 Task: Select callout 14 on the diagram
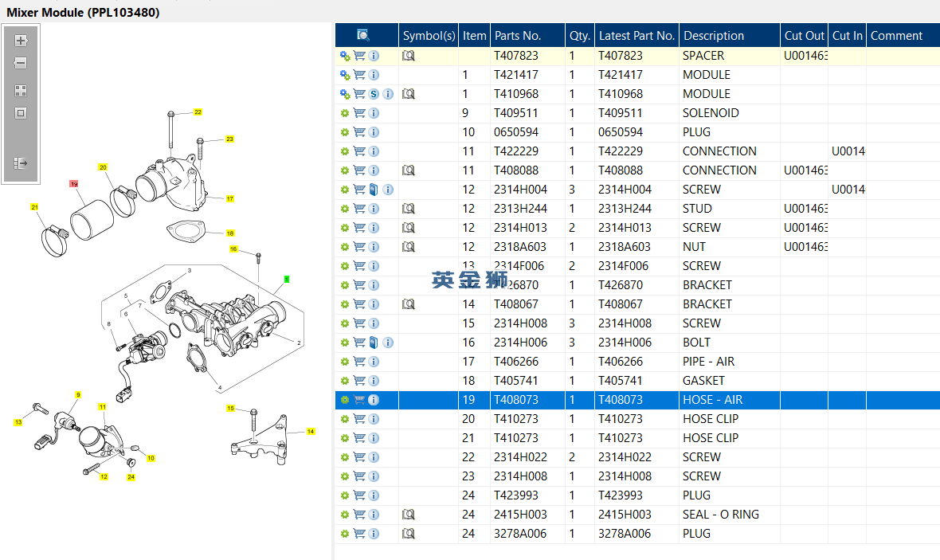tap(311, 431)
